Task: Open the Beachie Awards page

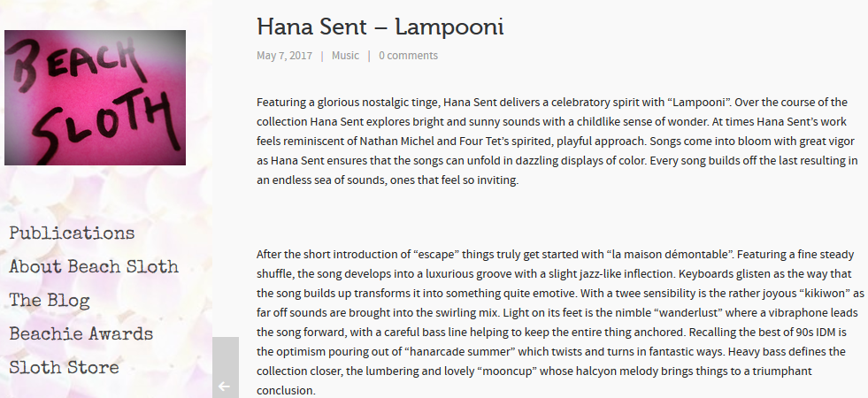Action: coord(81,333)
